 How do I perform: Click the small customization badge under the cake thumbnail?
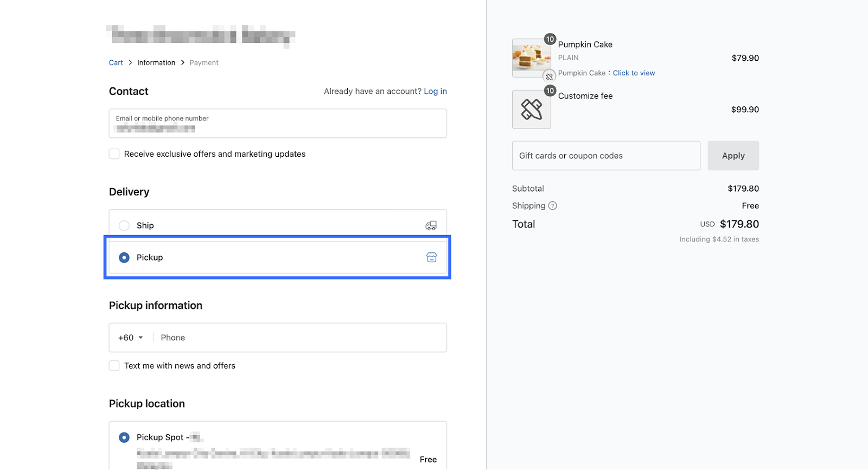pos(549,77)
